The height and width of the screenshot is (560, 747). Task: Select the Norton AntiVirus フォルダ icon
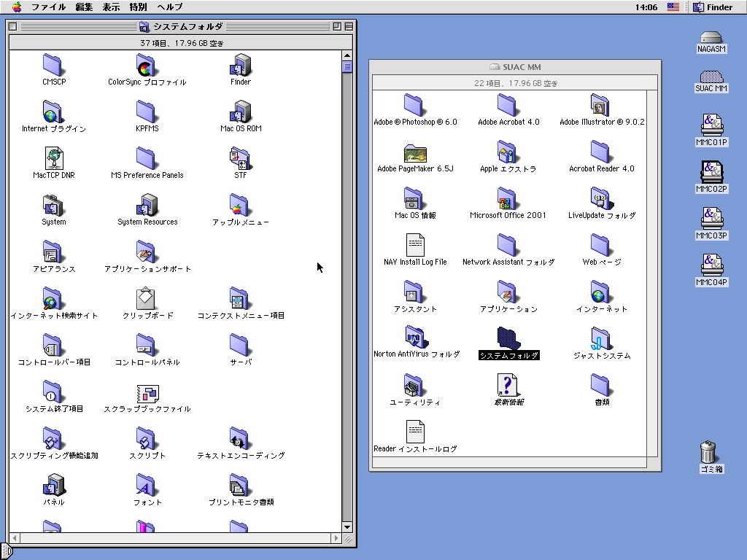point(415,338)
